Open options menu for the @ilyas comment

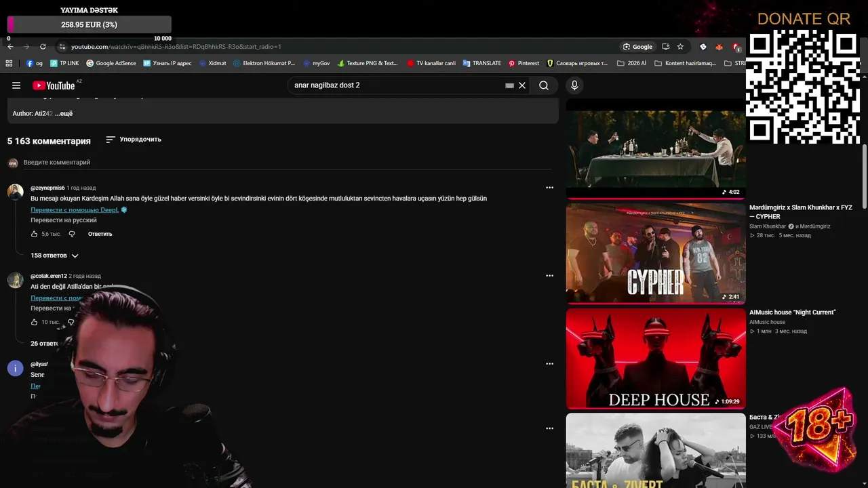(x=549, y=364)
